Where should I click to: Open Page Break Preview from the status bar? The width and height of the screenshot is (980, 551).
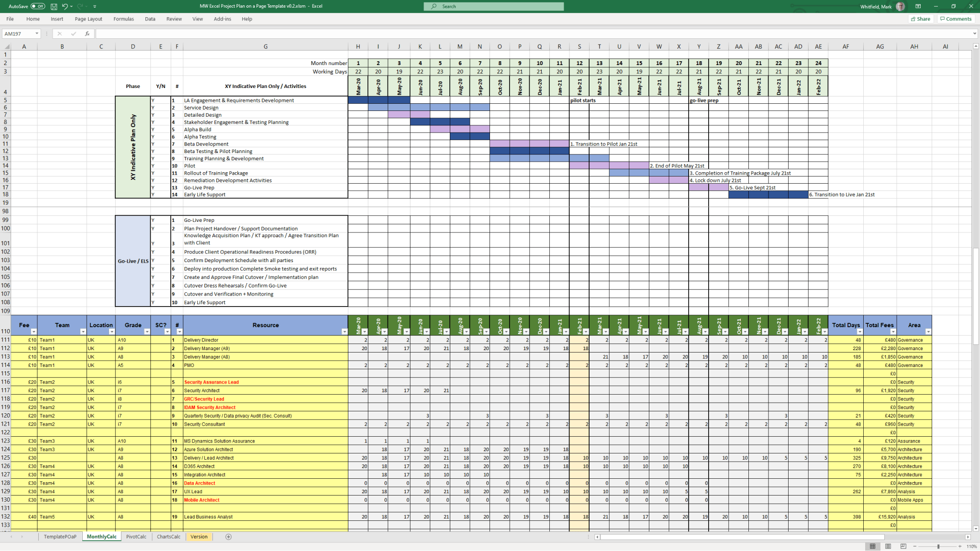pos(903,546)
